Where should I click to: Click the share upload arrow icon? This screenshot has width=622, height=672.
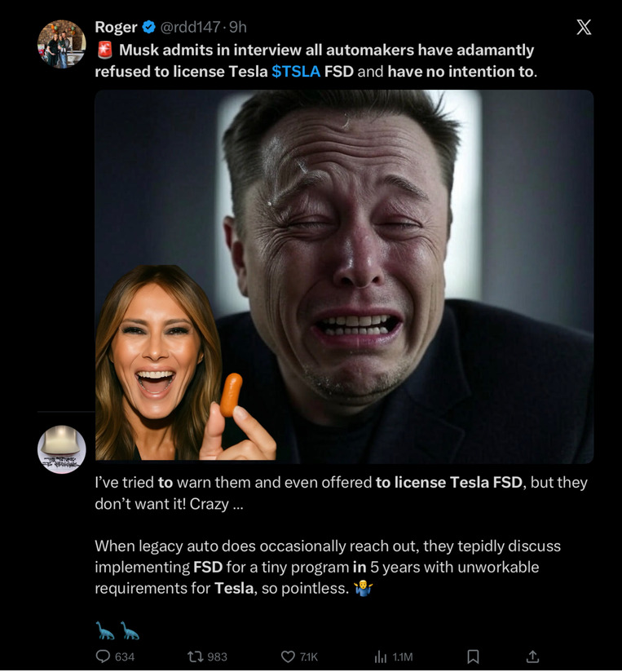click(532, 657)
